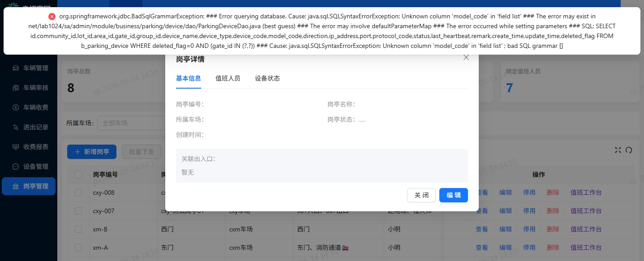Image resolution: width=644 pixels, height=261 pixels.
Task: Click the 岗亭管理 building icon
Action: (16, 186)
